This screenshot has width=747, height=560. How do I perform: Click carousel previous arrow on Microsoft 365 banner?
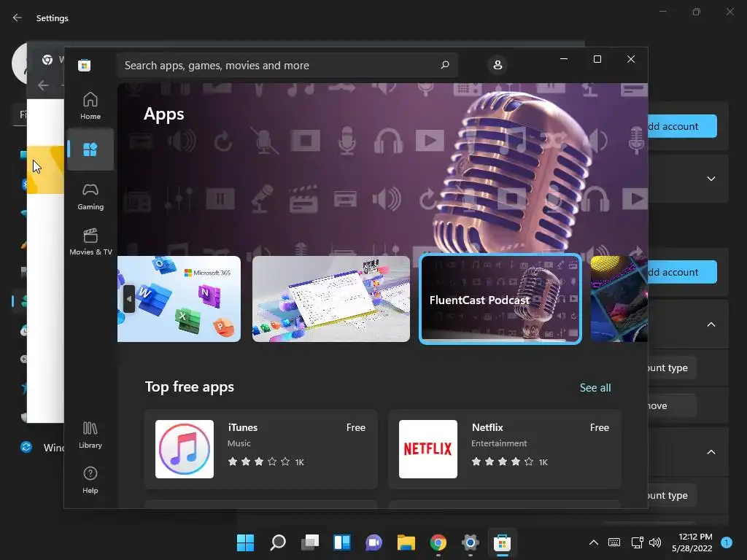coord(128,299)
